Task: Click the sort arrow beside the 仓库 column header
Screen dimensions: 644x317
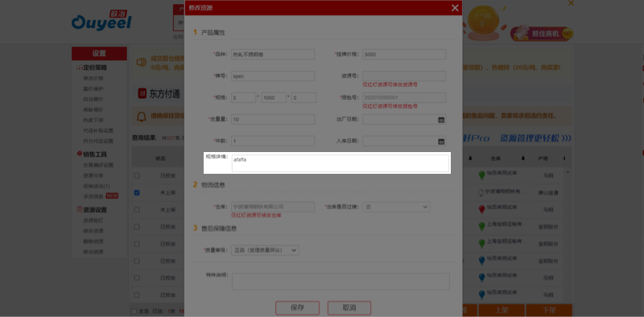Action: 523,158
